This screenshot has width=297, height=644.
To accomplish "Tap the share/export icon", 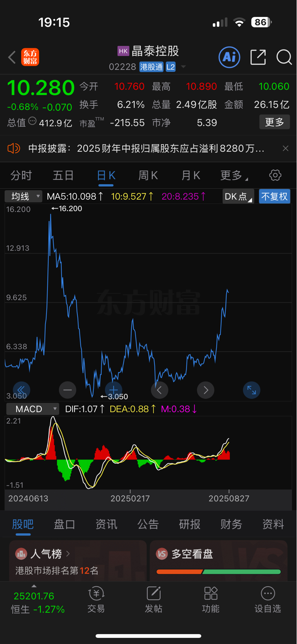I will click(x=258, y=57).
